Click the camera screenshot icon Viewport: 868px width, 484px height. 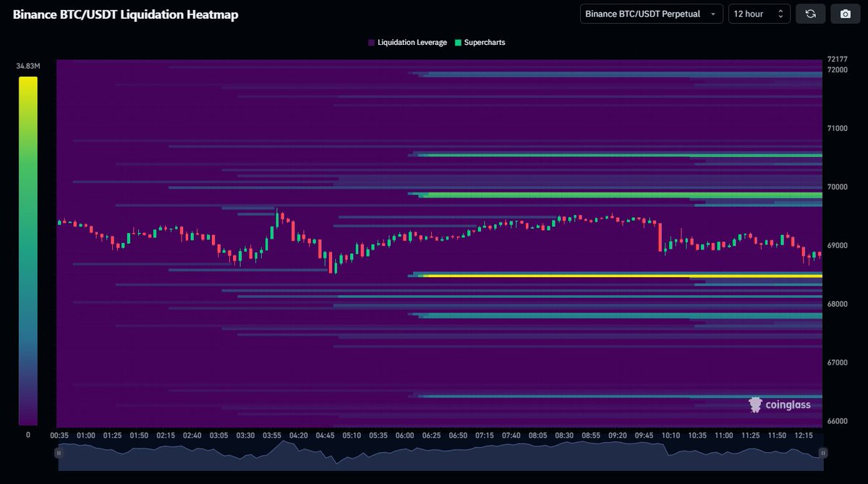[x=845, y=14]
